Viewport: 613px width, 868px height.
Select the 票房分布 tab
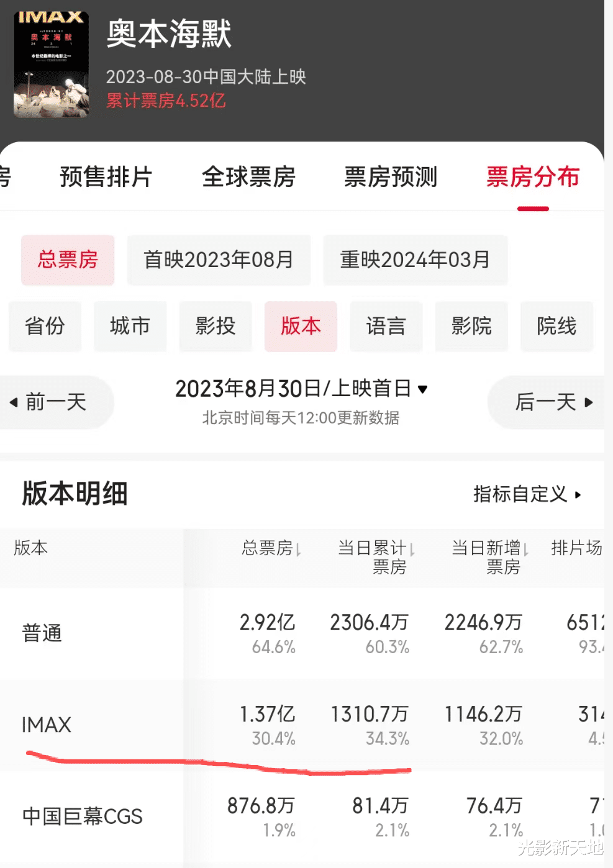(x=533, y=177)
